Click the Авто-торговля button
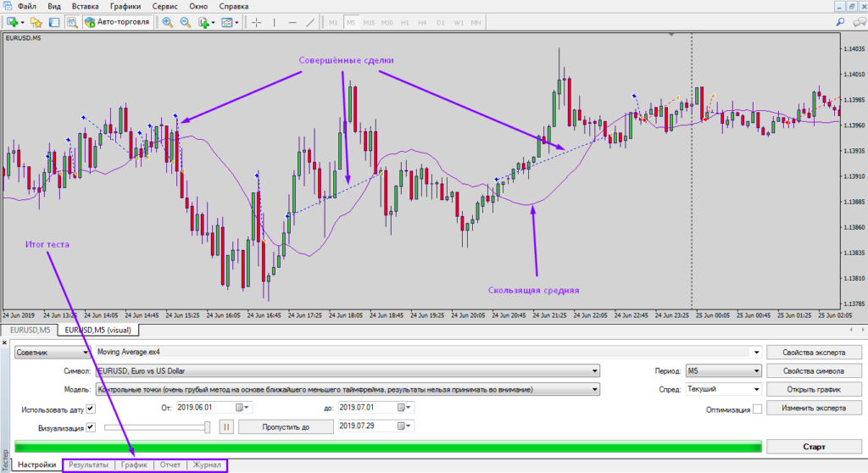 point(117,22)
